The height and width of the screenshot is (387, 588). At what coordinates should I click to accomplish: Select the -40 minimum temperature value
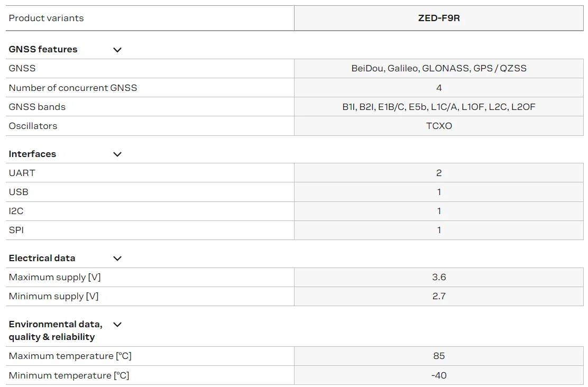tap(439, 375)
